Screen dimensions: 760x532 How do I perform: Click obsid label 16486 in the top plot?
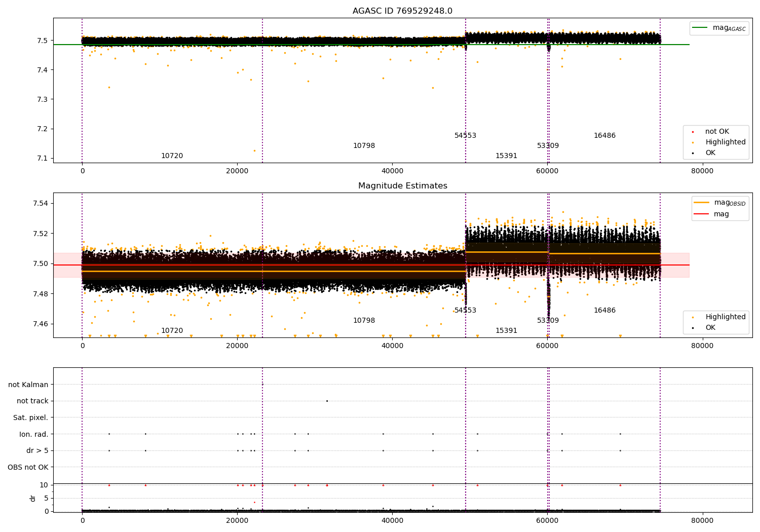tap(604, 136)
